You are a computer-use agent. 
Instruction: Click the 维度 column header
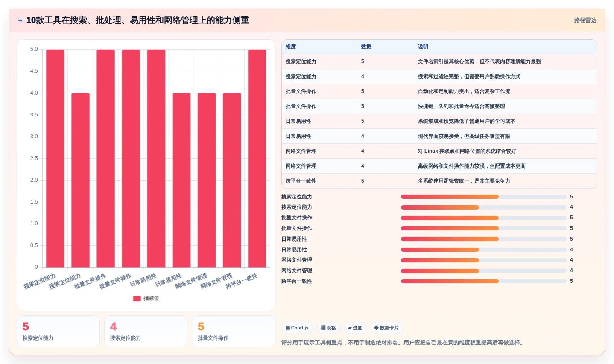click(x=291, y=47)
